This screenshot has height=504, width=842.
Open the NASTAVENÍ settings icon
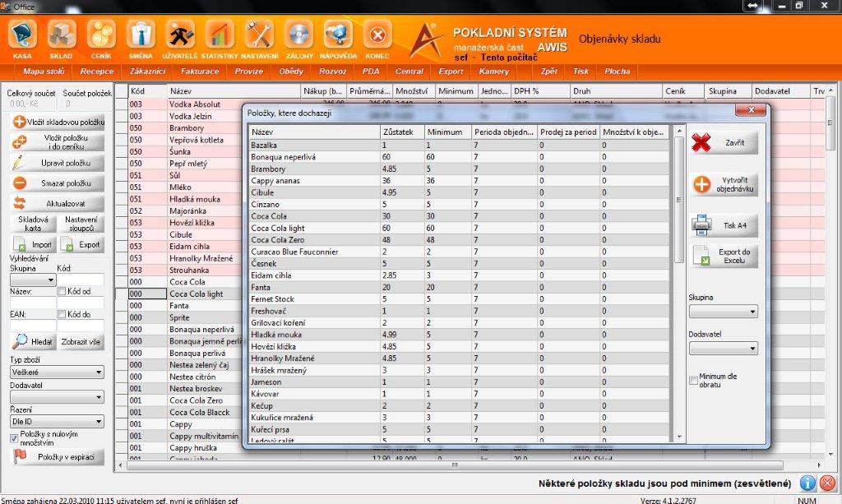pos(259,38)
